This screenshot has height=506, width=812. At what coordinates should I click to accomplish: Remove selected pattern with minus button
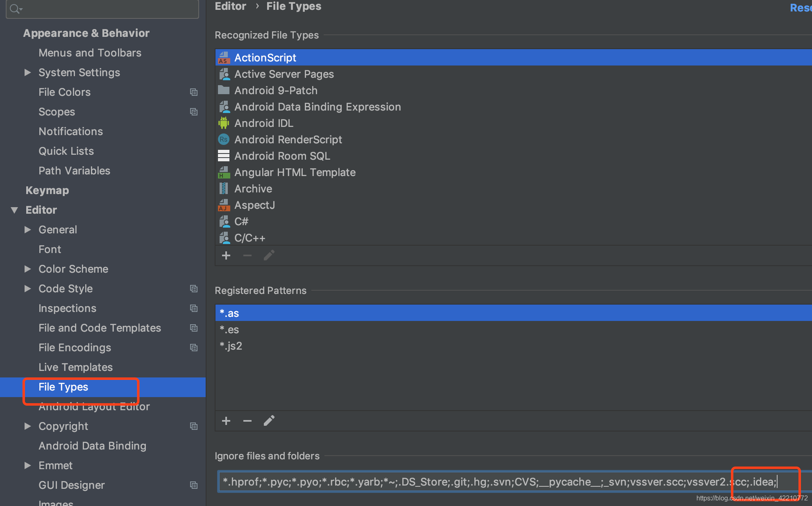[247, 421]
